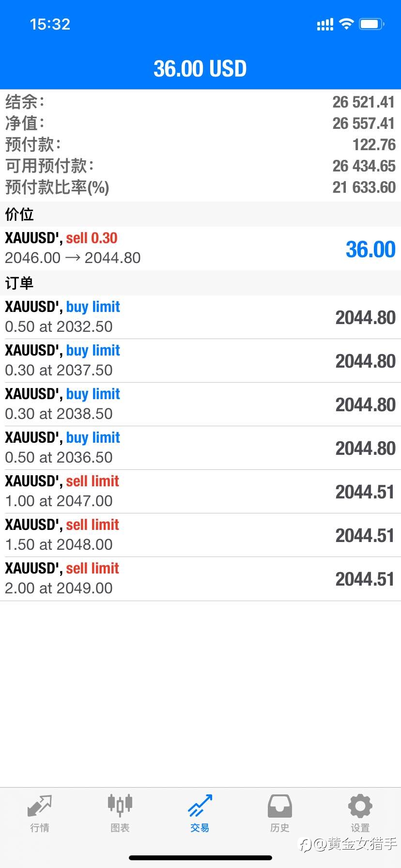Open the 历史 history inbox icon
This screenshot has width=401, height=868.
click(280, 806)
